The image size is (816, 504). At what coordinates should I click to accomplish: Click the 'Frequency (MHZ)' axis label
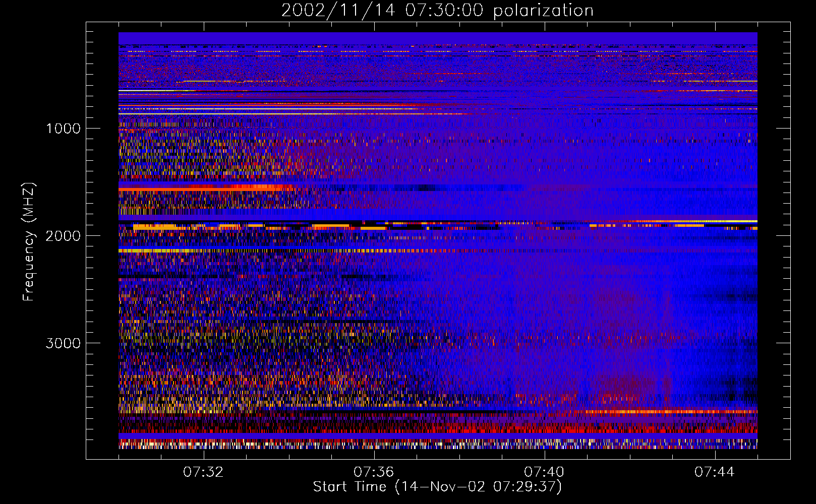coord(29,242)
